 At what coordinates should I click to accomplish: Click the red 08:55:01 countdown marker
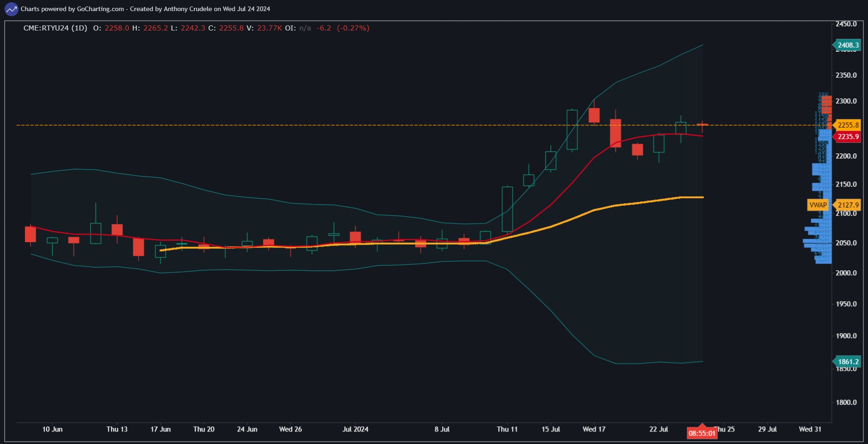coord(701,433)
